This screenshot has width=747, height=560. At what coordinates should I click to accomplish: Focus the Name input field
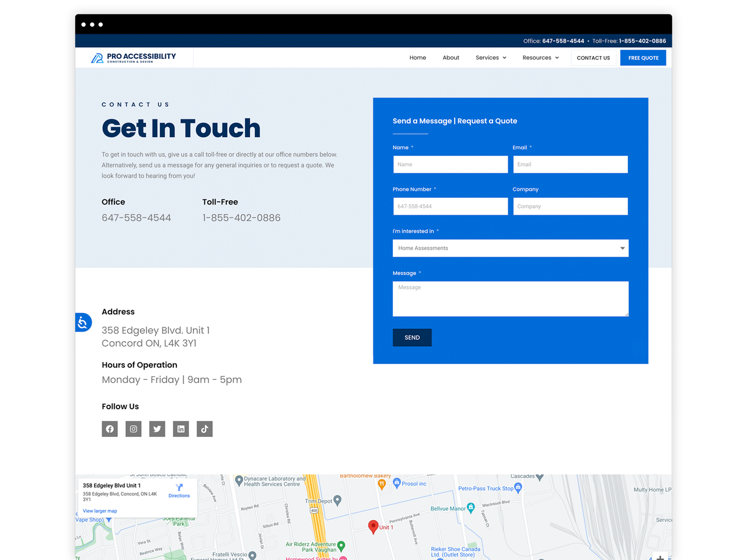(451, 164)
